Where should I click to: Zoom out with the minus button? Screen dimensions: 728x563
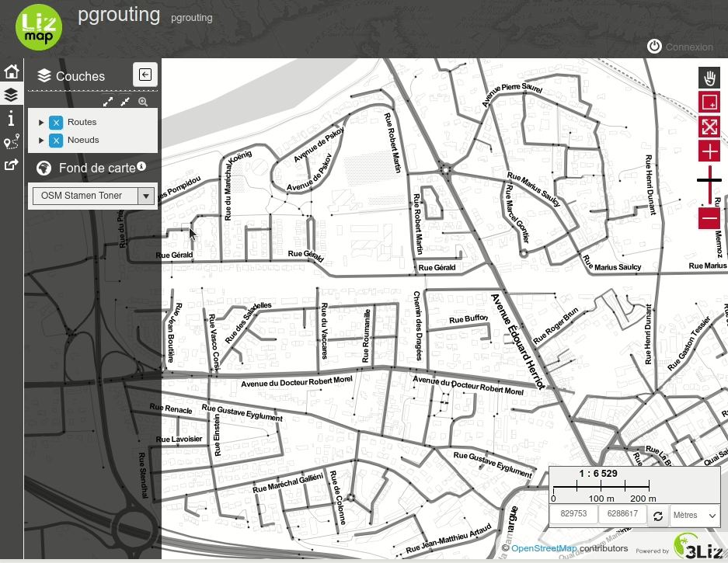[709, 218]
